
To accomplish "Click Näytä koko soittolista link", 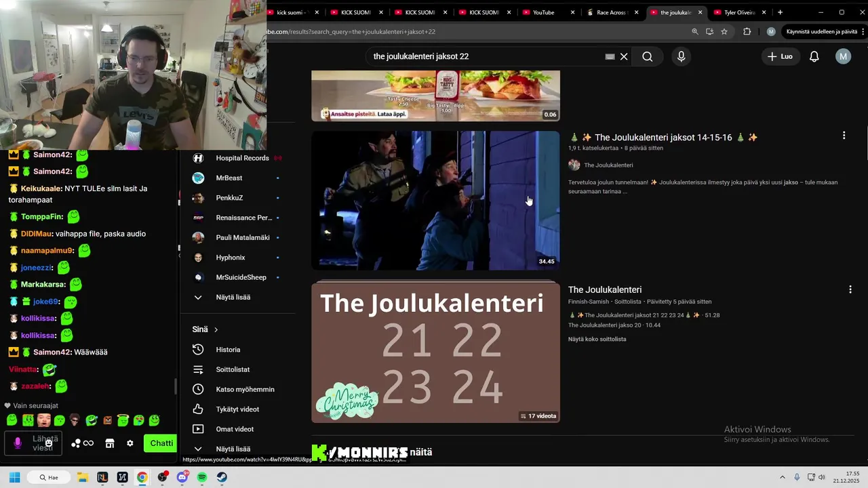I will click(597, 339).
